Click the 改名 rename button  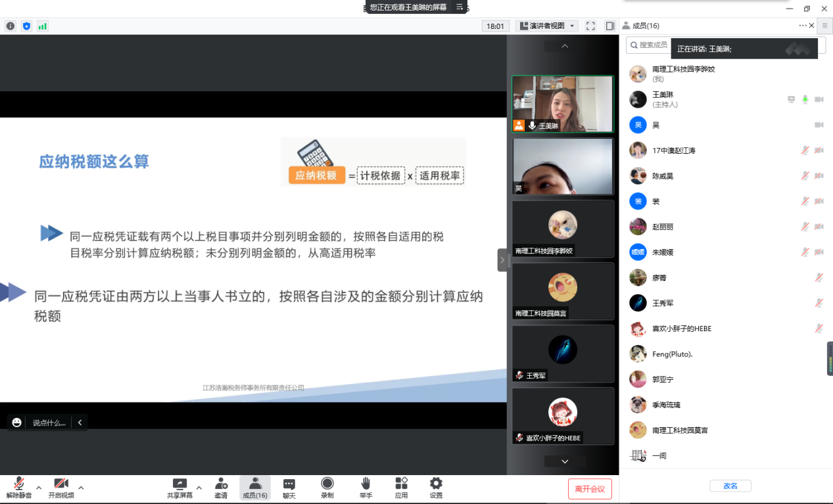coord(730,486)
